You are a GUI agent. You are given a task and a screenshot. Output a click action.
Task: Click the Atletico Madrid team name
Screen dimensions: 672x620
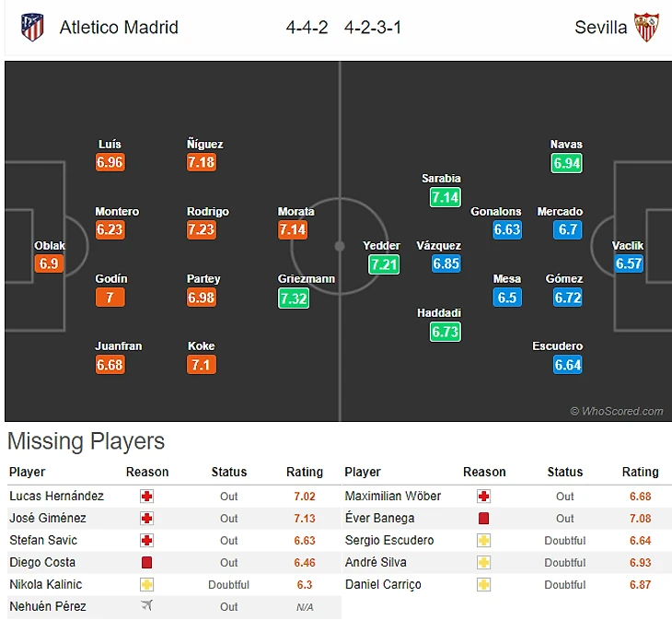pos(119,28)
